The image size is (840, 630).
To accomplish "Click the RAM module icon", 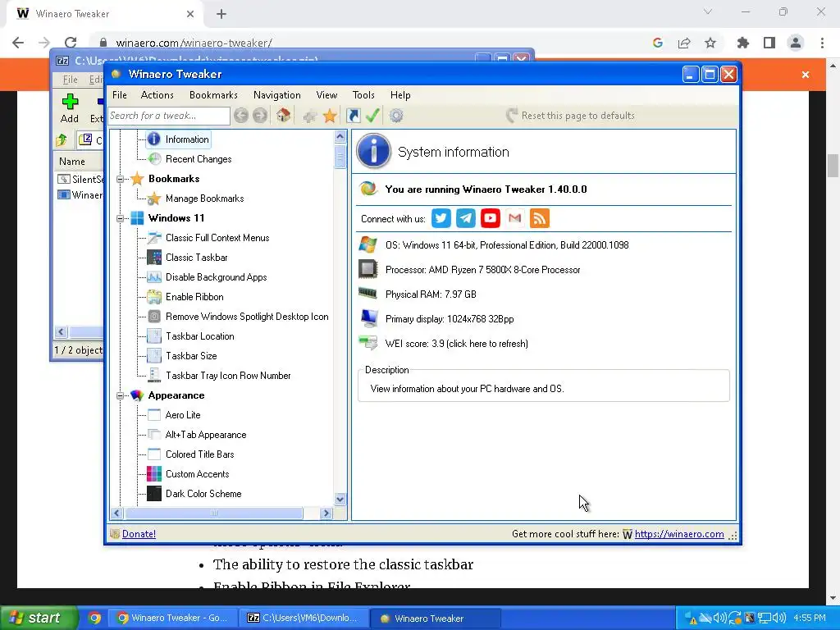I will click(x=368, y=293).
